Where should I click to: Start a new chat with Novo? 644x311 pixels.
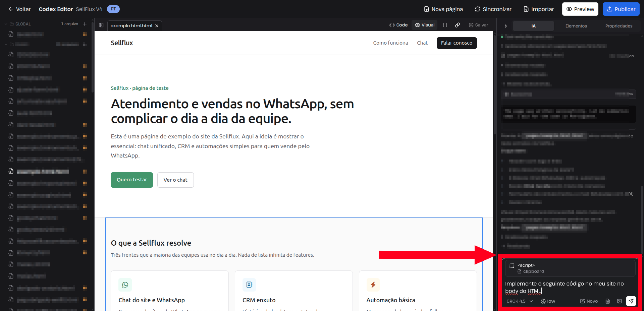(x=589, y=301)
